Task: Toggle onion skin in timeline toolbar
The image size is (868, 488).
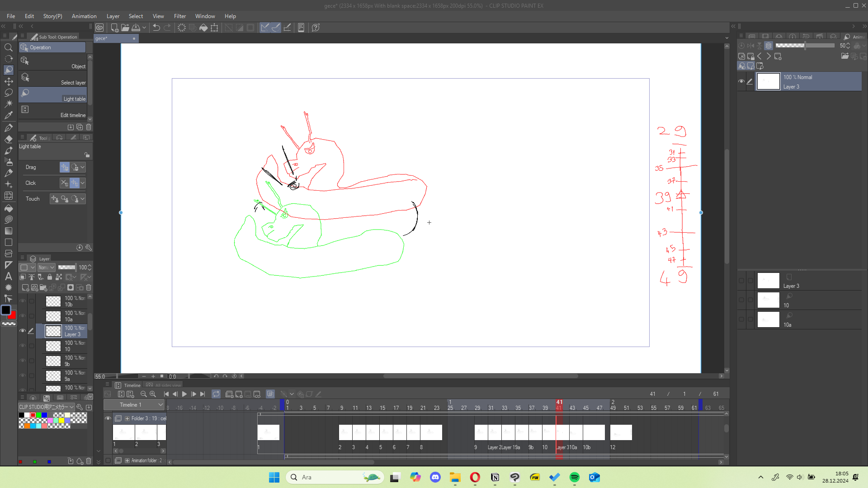Action: [x=270, y=394]
